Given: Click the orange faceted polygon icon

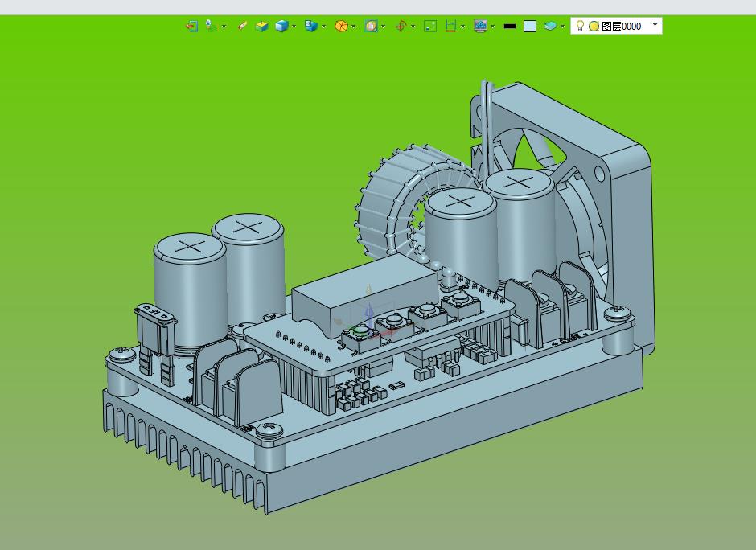Looking at the screenshot, I should click(341, 26).
